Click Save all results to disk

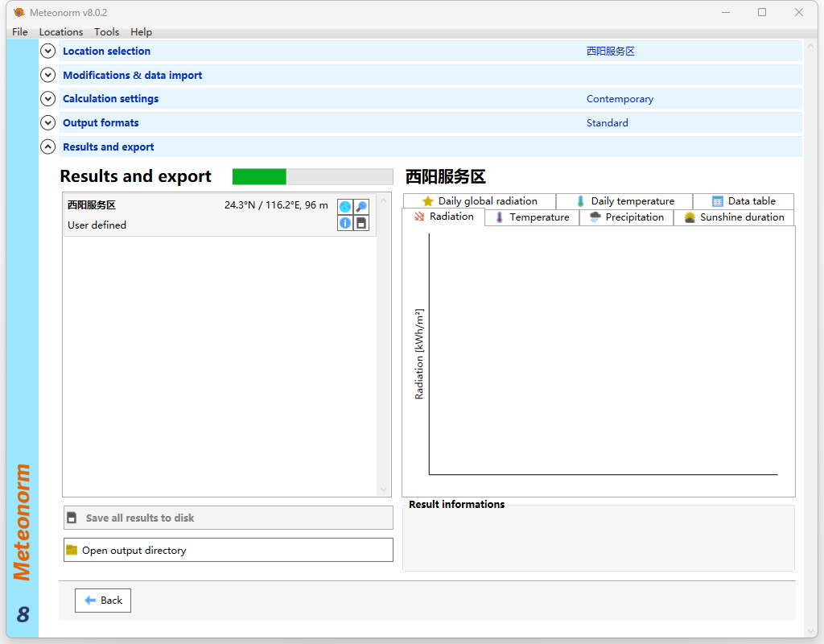click(x=228, y=518)
